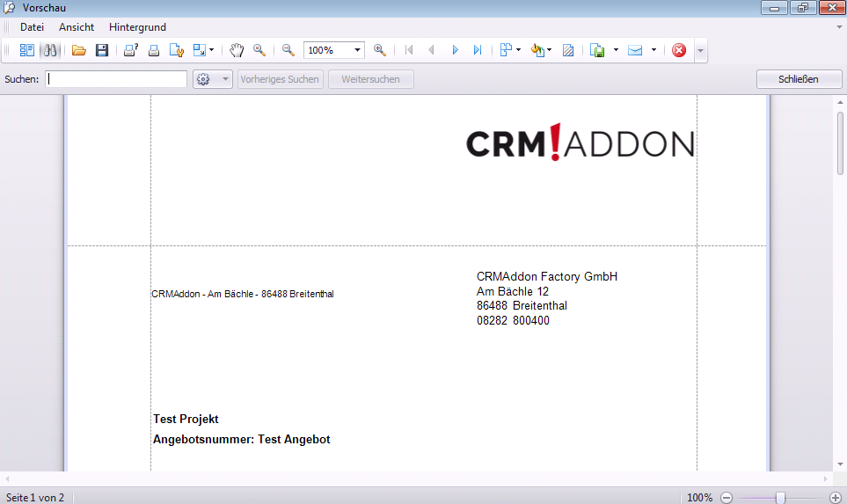Open a document with the folder icon

click(79, 50)
